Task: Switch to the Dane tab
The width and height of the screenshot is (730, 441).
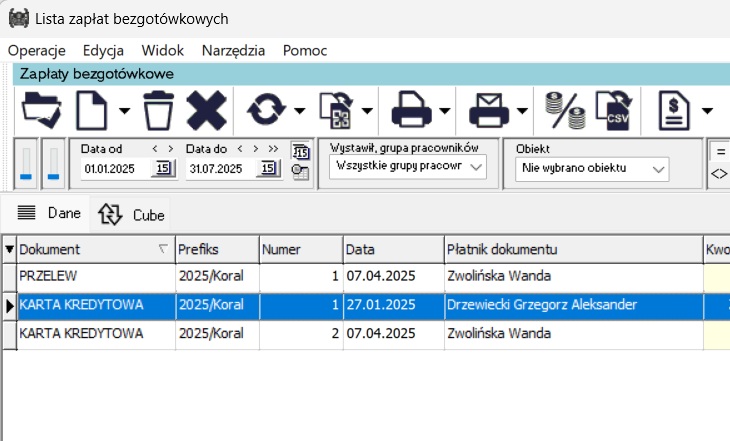Action: (x=50, y=214)
